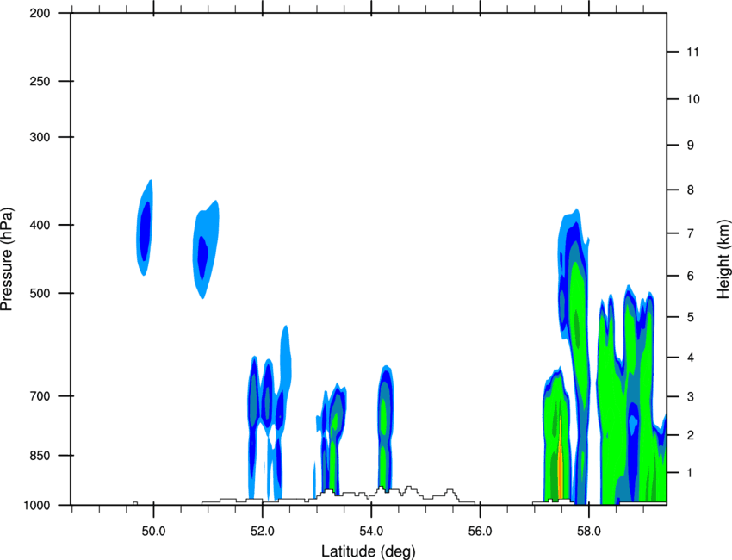Click the 200 pressure tick label

click(40, 13)
